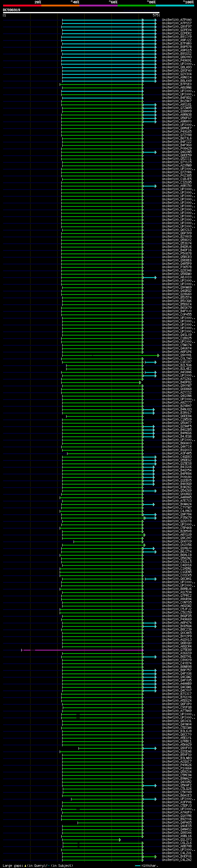Screen dimensions: 197x868
Task: Open hit UniRef100_A9PJ22
Action: coord(177,40)
